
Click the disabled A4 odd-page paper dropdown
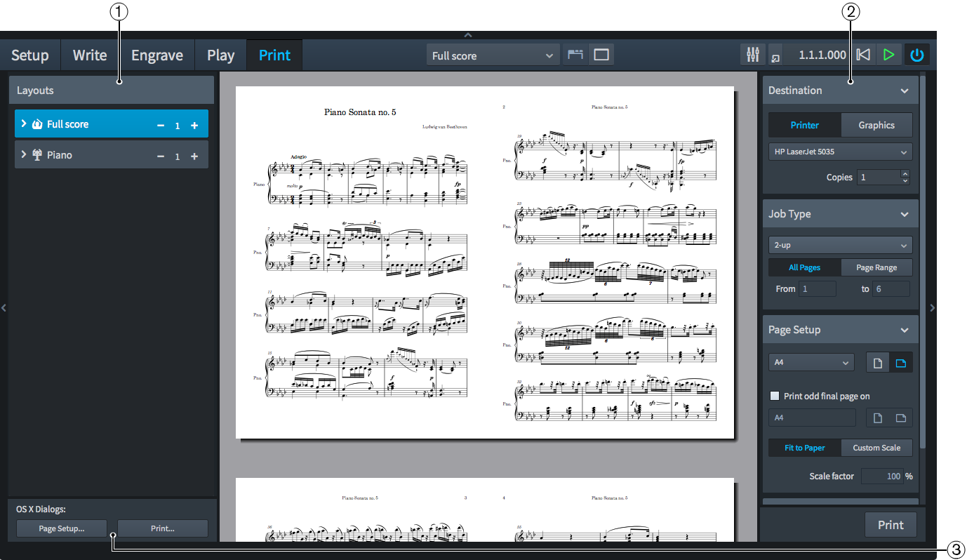click(x=812, y=418)
